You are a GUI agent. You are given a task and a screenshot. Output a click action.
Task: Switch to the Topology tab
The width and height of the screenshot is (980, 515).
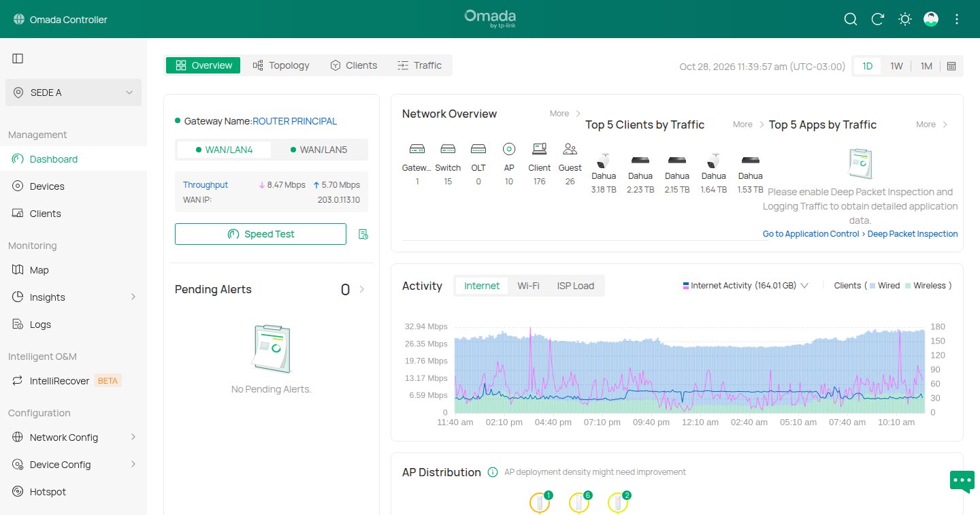[281, 65]
